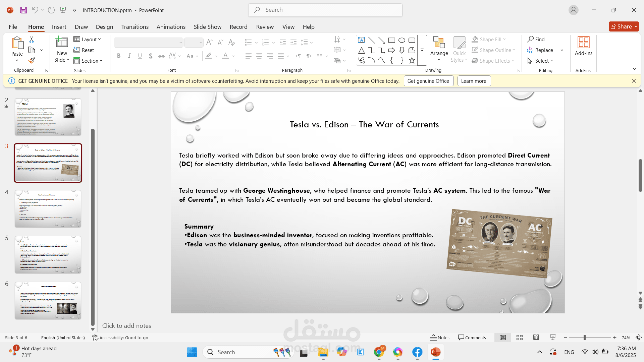Image resolution: width=644 pixels, height=362 pixels.
Task: Select slide 4 thumbnail
Action: tap(48, 209)
